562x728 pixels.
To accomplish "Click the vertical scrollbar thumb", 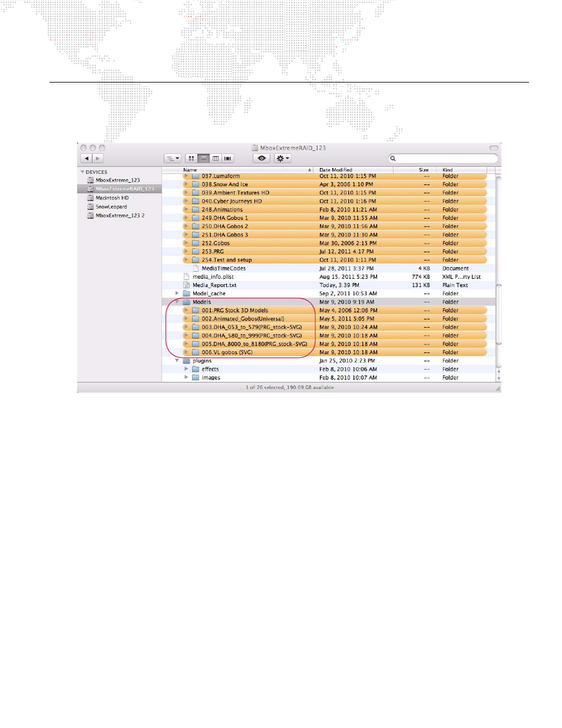I will point(498,314).
